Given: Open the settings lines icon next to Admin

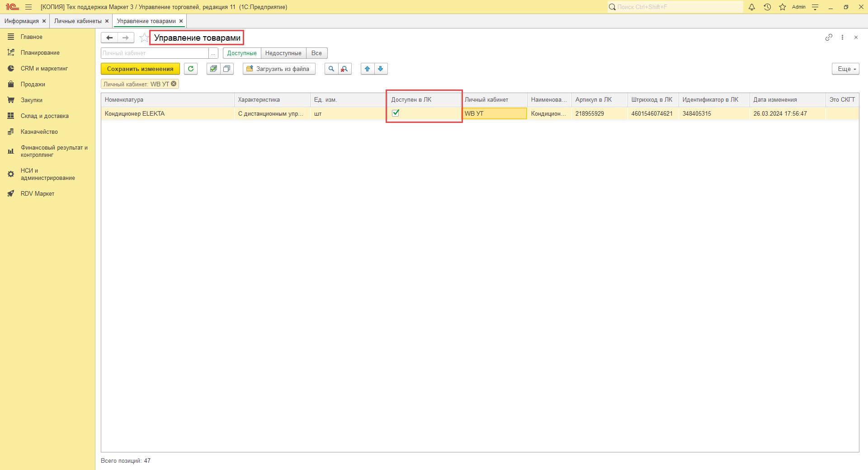Looking at the screenshot, I should click(815, 7).
